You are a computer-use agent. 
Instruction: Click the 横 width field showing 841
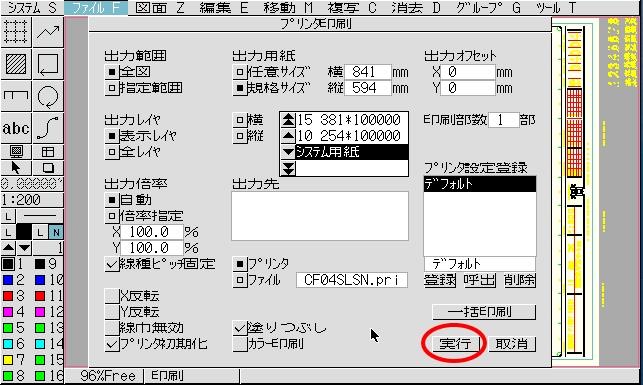click(x=368, y=72)
